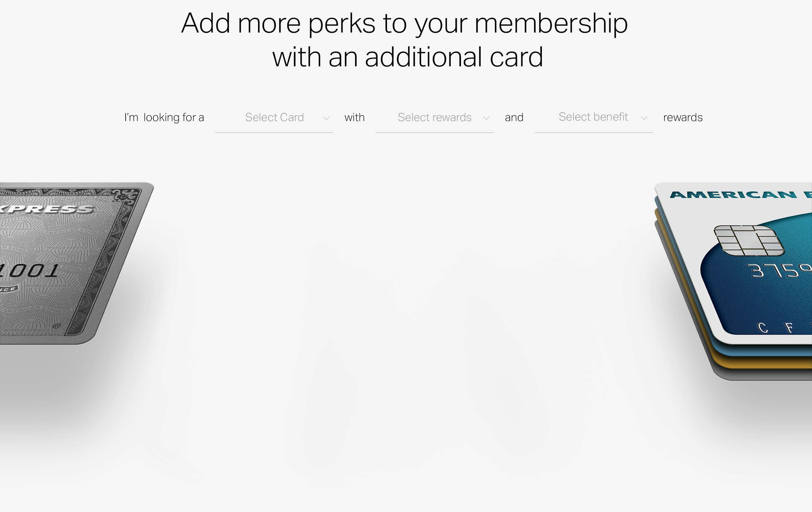Click the word 'with' between dropdowns
The height and width of the screenshot is (512, 812).
point(354,117)
